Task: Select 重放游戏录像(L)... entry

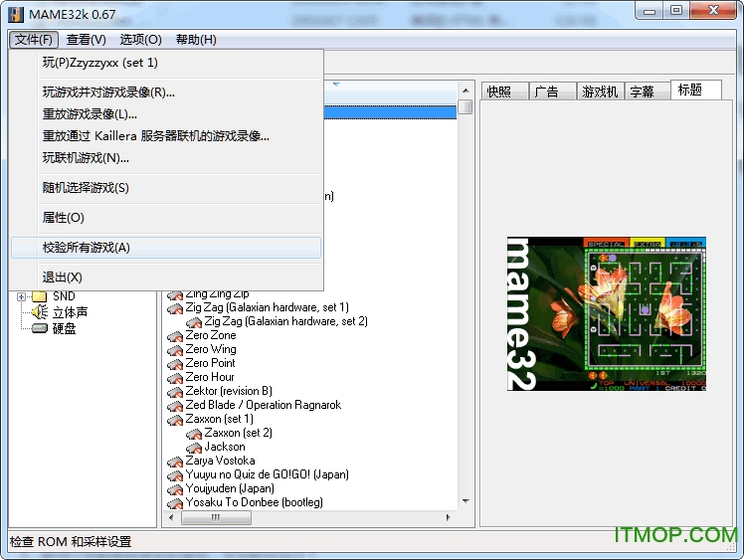Action: click(x=166, y=114)
